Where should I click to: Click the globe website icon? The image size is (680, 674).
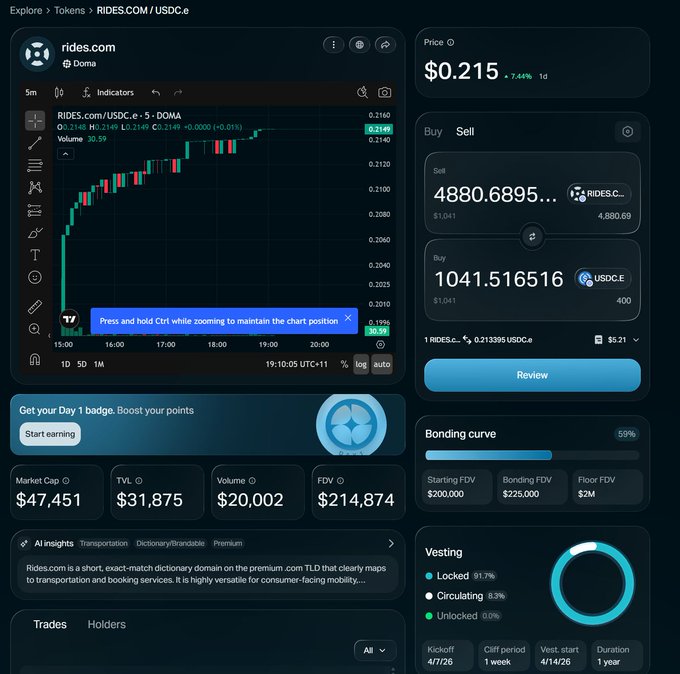point(360,45)
